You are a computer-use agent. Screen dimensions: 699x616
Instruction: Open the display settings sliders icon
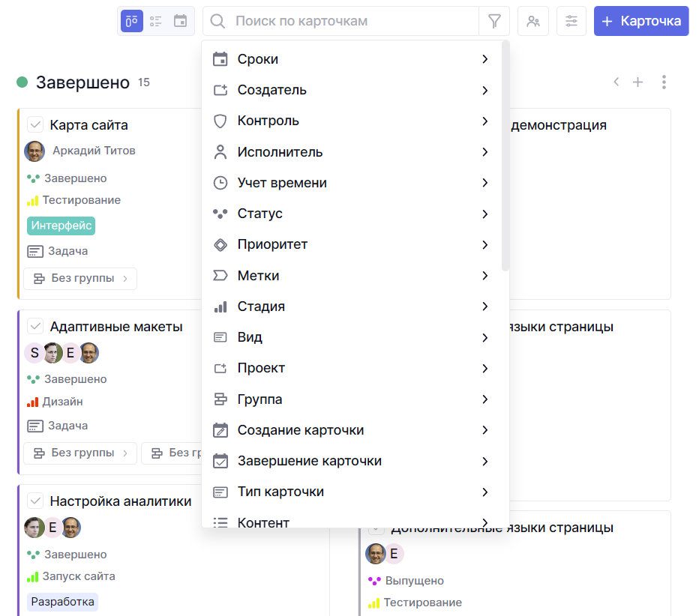pos(571,21)
